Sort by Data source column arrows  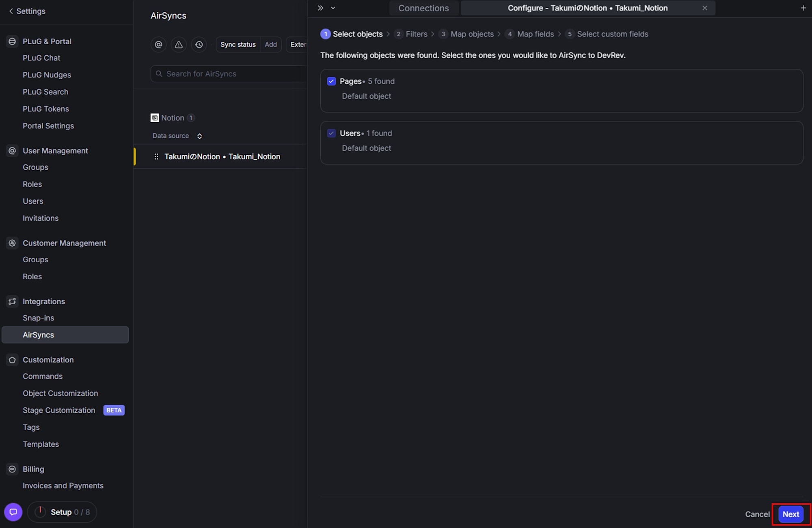pos(199,136)
